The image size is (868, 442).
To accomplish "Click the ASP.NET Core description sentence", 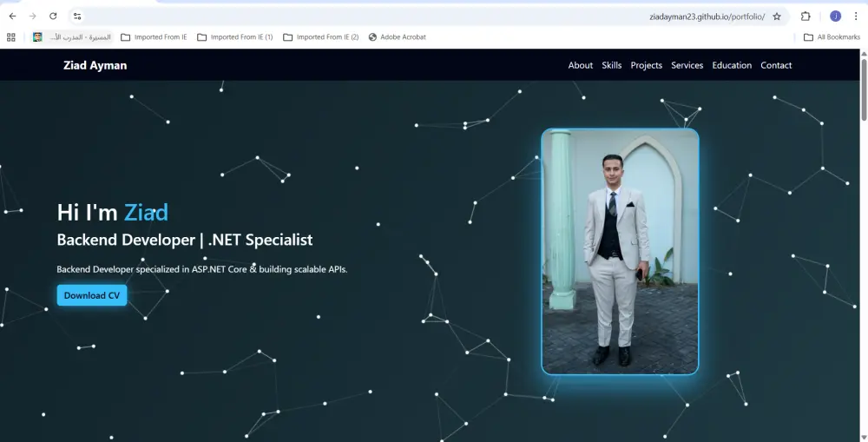I will pos(202,269).
